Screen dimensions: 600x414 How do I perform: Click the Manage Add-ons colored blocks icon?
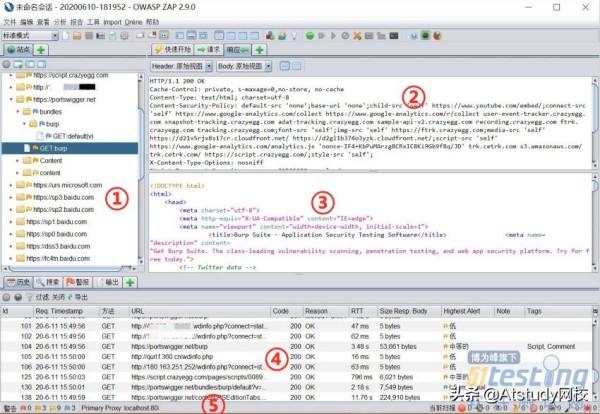[x=270, y=36]
